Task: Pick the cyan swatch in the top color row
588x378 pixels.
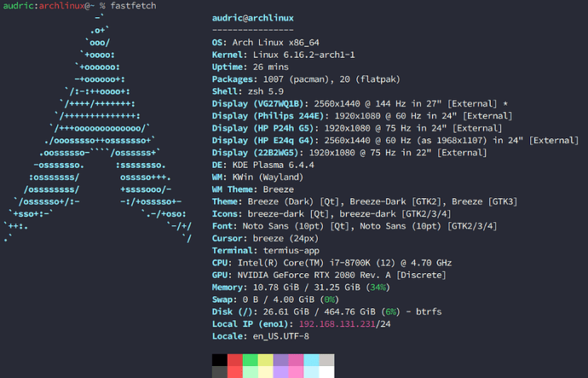Action: pyautogui.click(x=311, y=360)
